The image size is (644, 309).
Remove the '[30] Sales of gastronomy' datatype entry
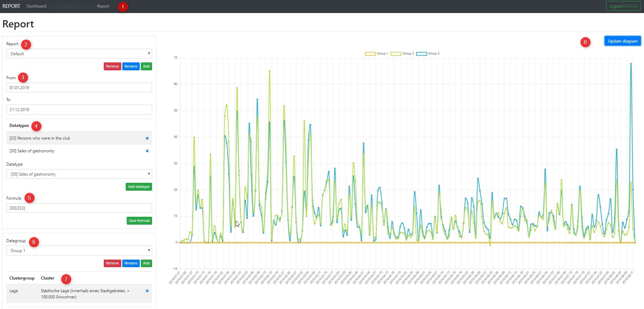[147, 151]
